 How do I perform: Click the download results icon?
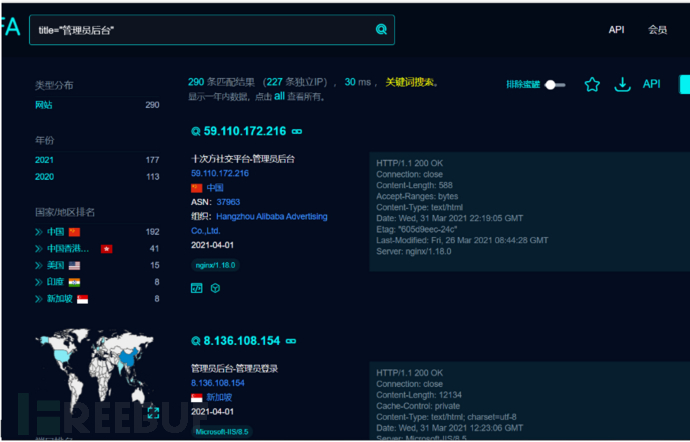click(622, 85)
